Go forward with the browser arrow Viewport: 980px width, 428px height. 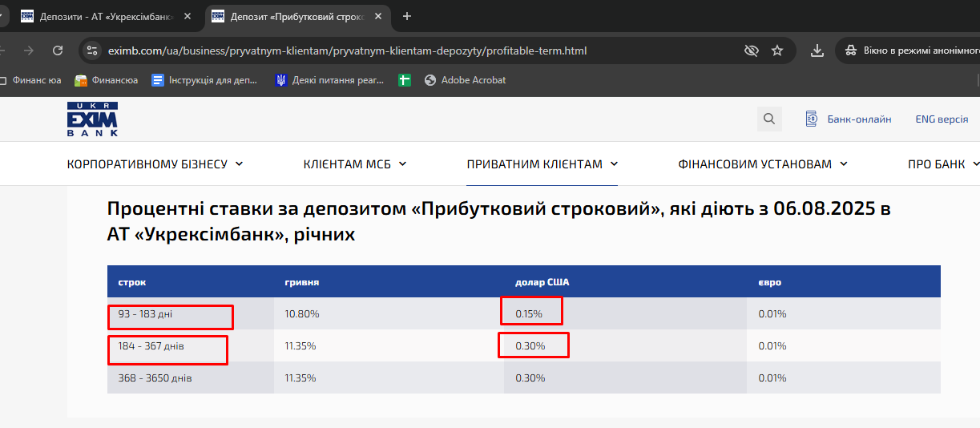29,50
